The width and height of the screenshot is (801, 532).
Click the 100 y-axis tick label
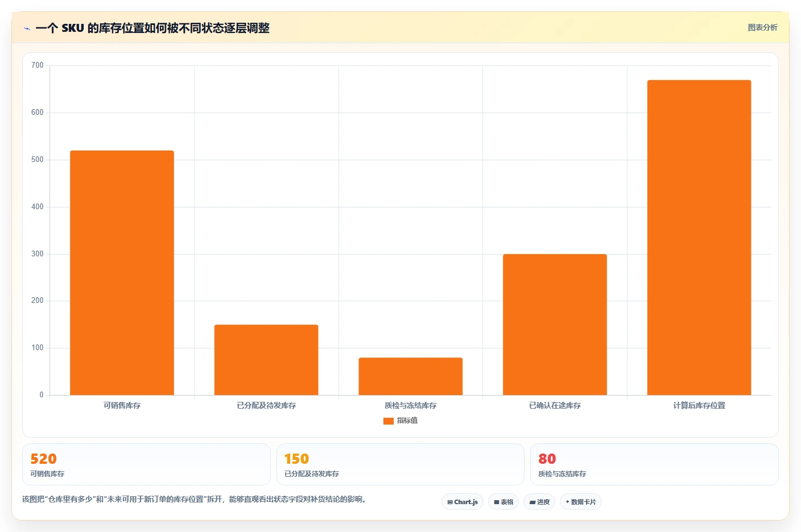pos(38,348)
